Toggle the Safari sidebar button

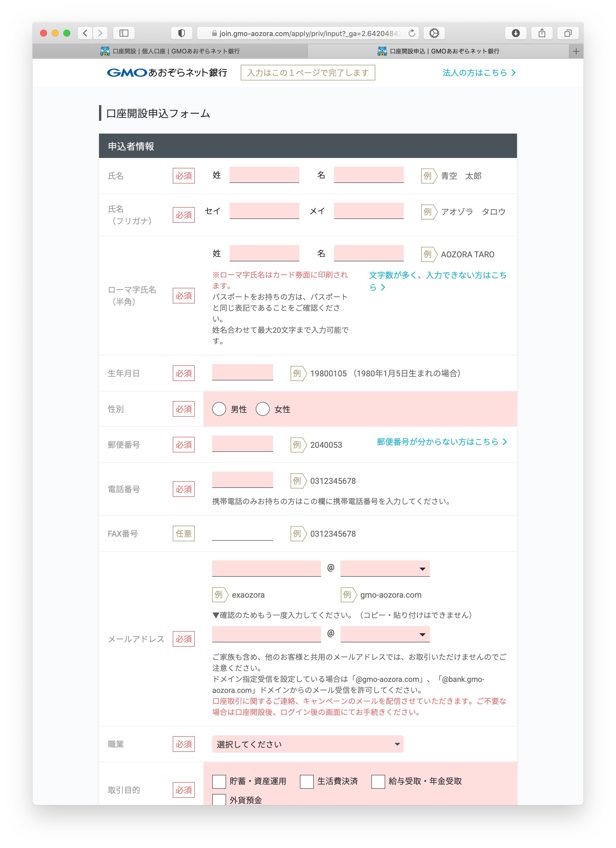pyautogui.click(x=124, y=33)
